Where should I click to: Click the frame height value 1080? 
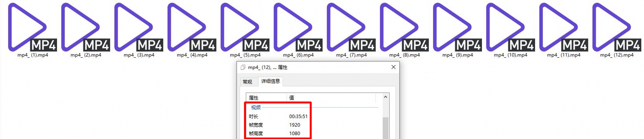294,133
